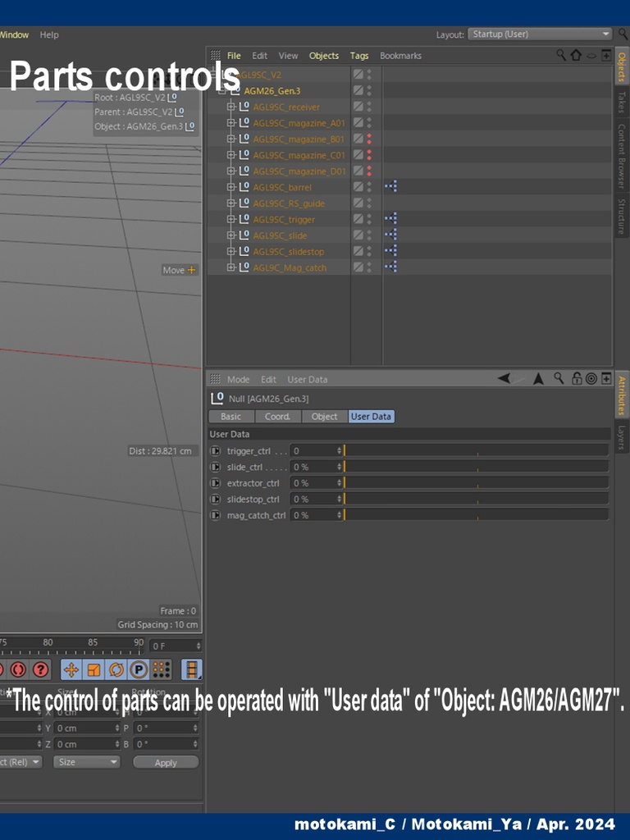The image size is (630, 840).
Task: Toggle visibility dots for AGL9SC_receiver
Action: coord(369,107)
